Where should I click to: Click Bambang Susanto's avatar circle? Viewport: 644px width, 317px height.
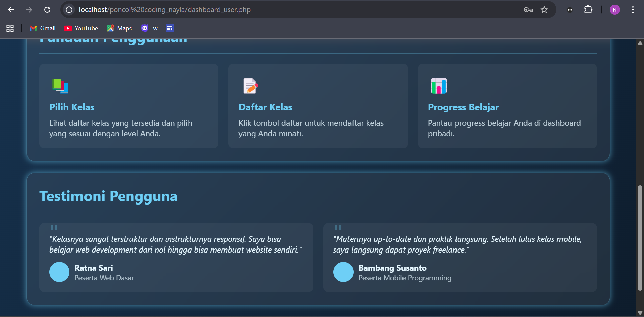click(343, 272)
